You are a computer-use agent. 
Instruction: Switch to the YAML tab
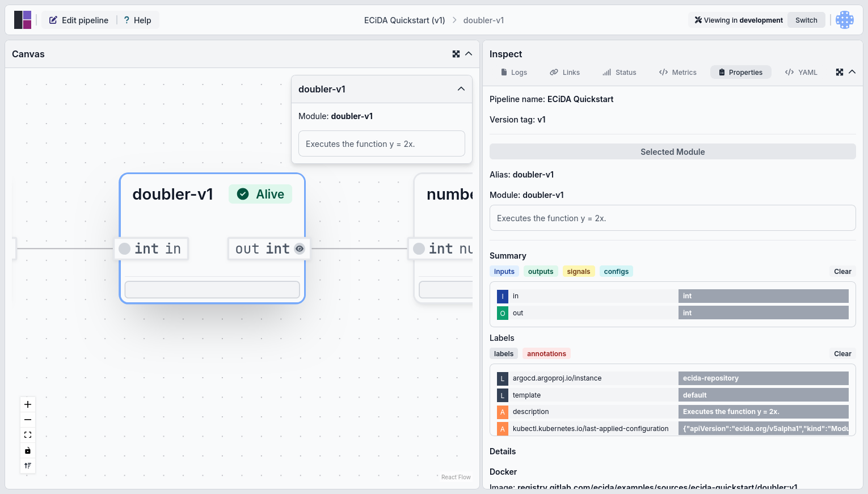point(801,72)
